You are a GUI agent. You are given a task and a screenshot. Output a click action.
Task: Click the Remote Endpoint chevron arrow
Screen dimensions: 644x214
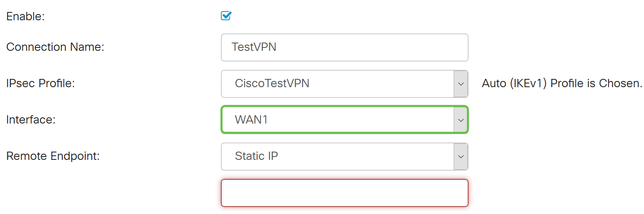coord(461,157)
